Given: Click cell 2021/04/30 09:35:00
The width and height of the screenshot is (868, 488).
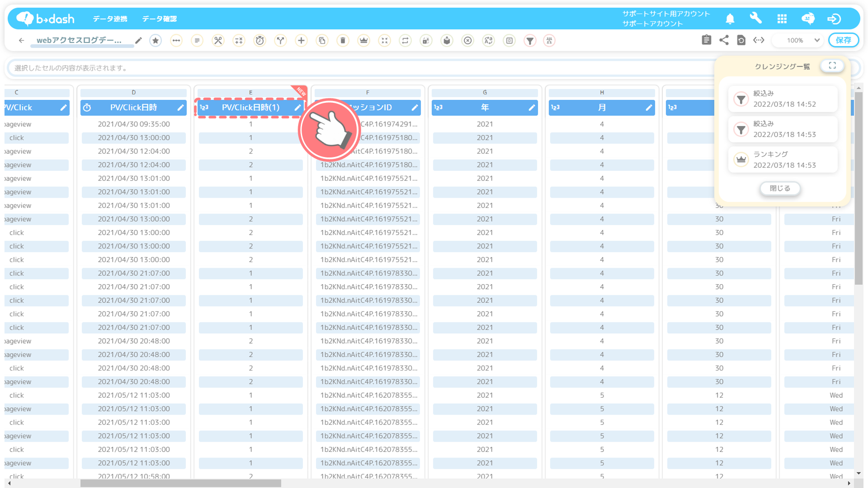Looking at the screenshot, I should [134, 124].
